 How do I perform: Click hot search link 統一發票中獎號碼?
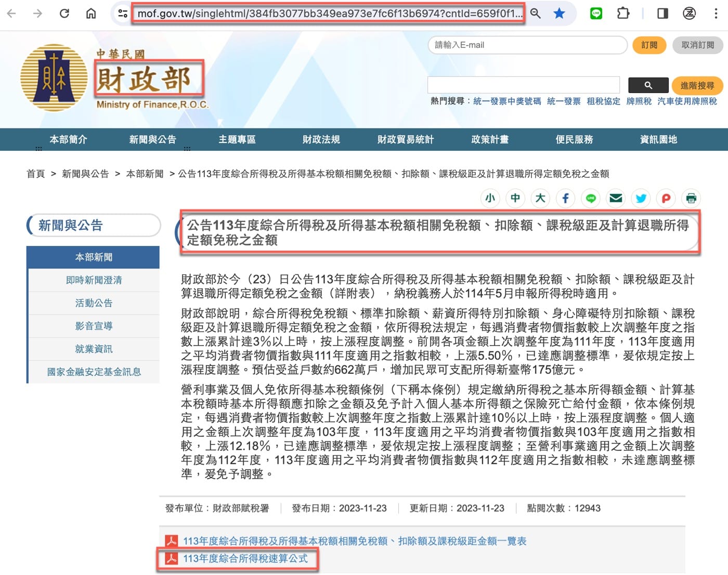tap(507, 101)
